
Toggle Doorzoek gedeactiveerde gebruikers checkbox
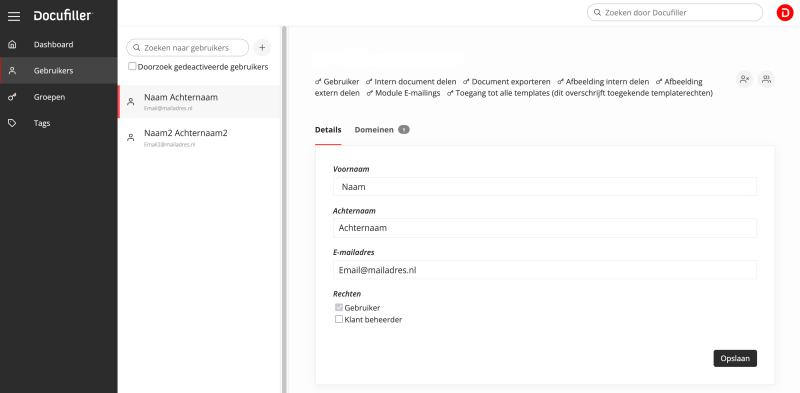click(132, 66)
